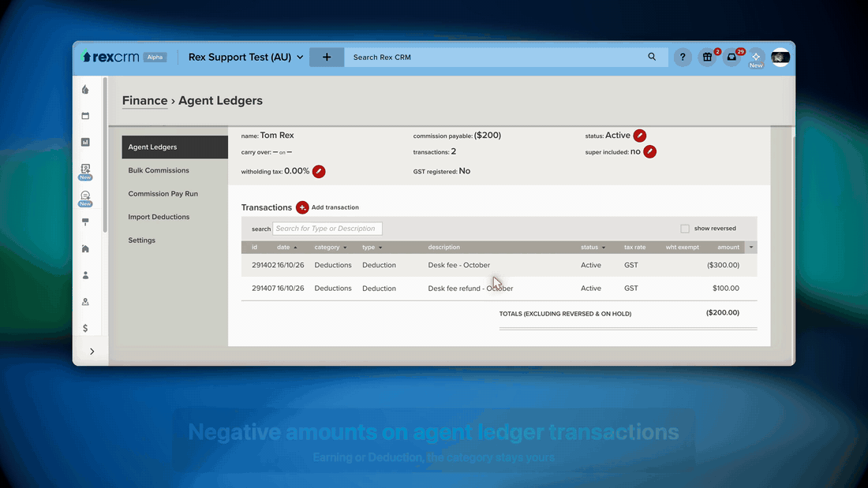Sort by the date column header
This screenshot has height=488, width=868.
point(286,248)
